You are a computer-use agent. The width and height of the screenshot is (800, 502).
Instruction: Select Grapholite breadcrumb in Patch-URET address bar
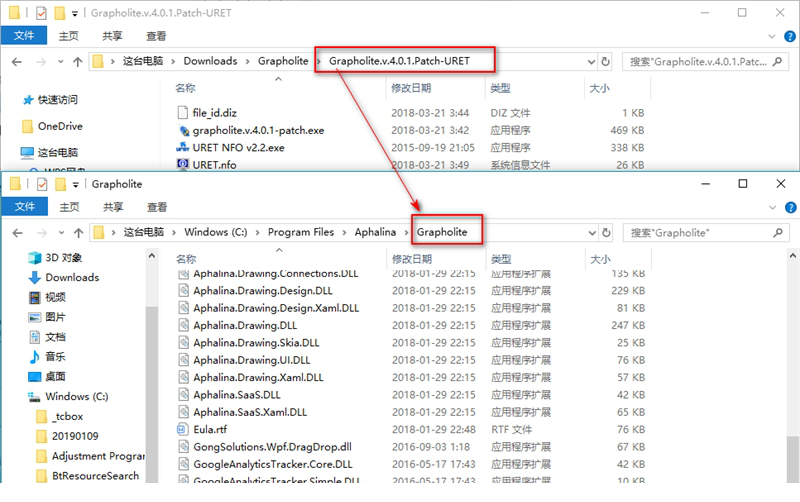point(283,61)
